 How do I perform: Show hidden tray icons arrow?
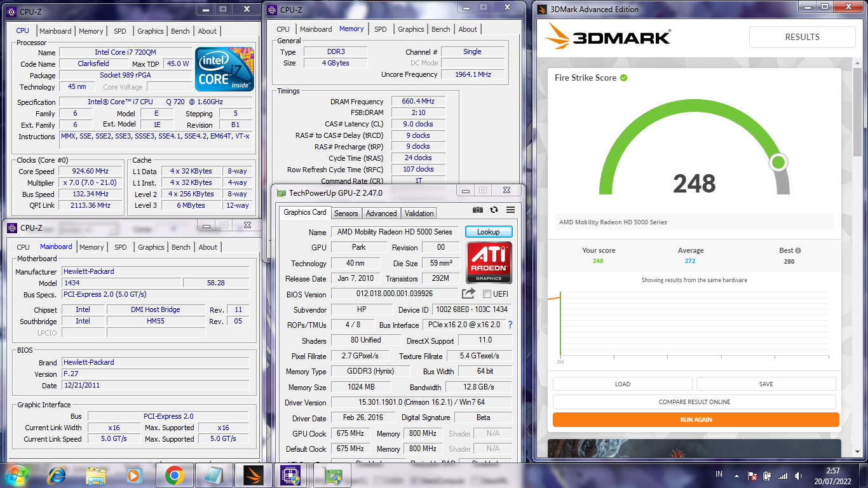736,475
